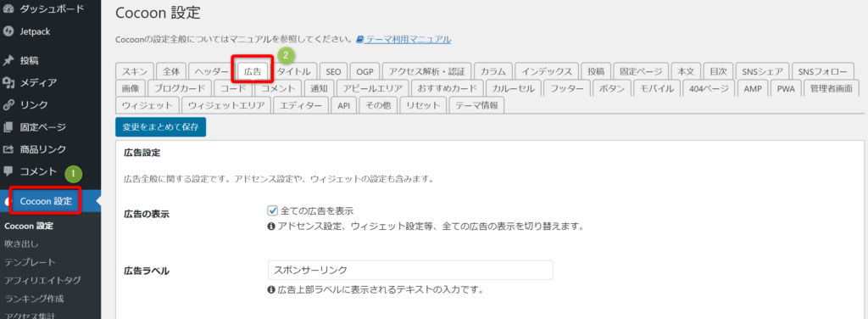868x319 pixels.
Task: Open the タイトル tab
Action: coord(294,71)
